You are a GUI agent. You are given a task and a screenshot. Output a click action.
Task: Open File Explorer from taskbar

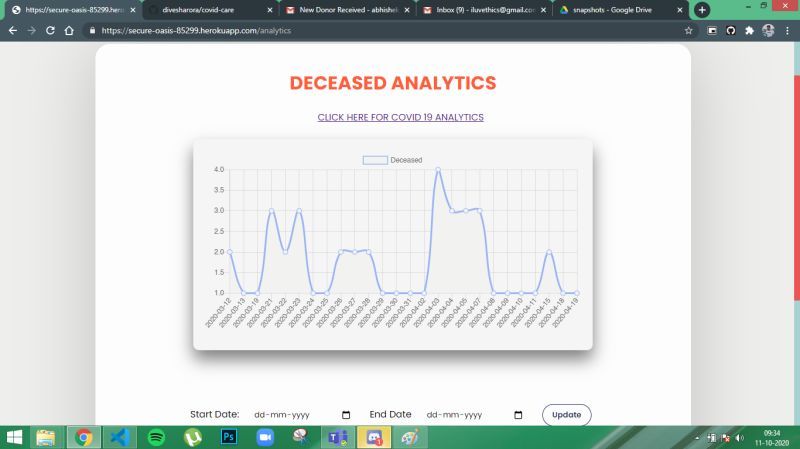pos(46,437)
